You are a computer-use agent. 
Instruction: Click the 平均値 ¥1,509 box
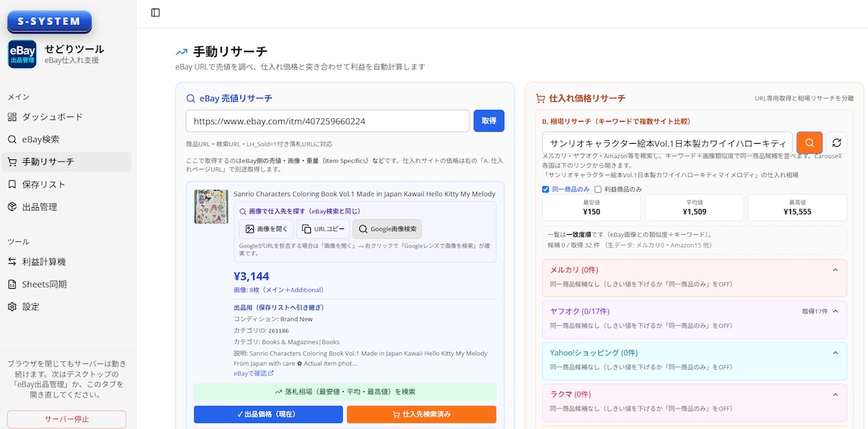[x=694, y=208]
